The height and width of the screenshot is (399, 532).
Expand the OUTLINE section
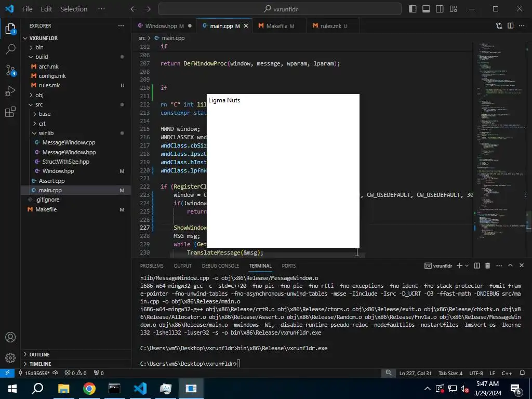click(39, 354)
